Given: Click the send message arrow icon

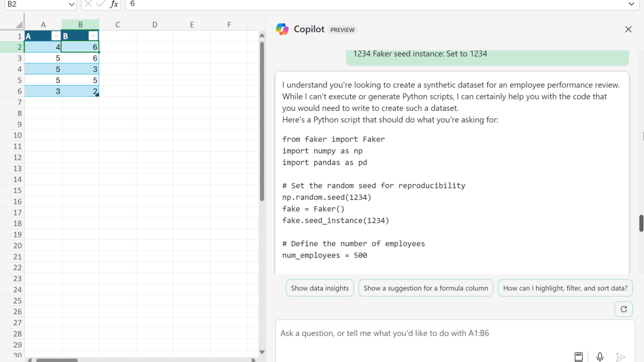Looking at the screenshot, I should point(621,356).
